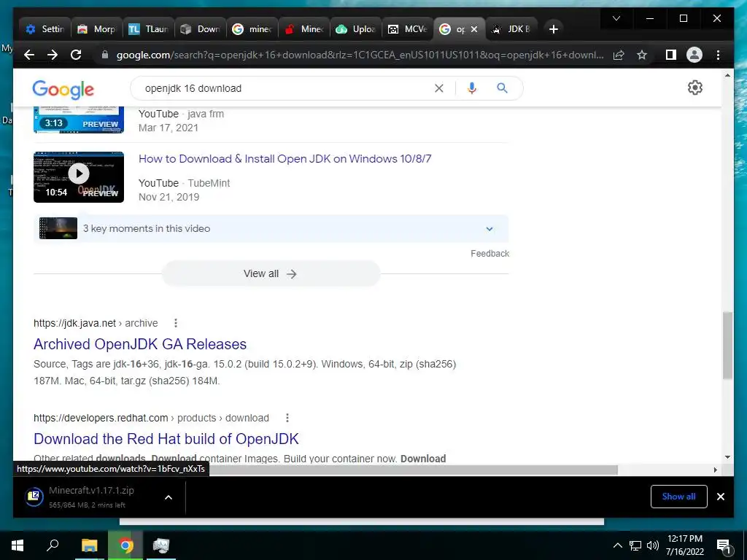
Task: Switch to the Google minec search tab
Action: pos(252,29)
